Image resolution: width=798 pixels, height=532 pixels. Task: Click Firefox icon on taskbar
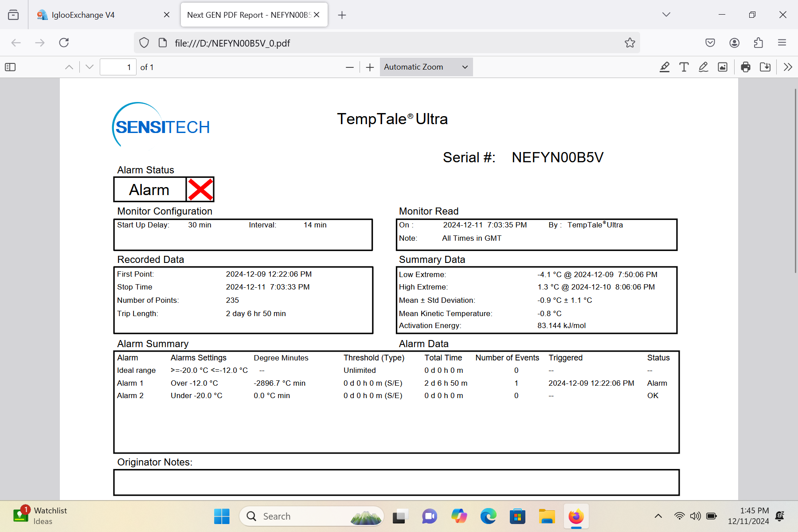[576, 516]
